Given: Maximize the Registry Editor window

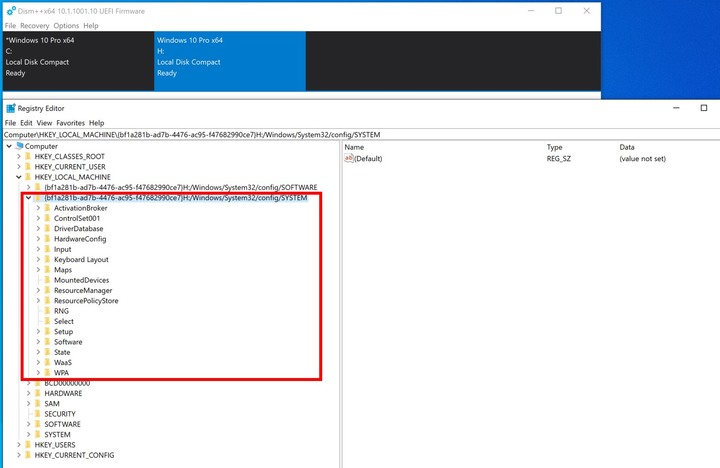Looking at the screenshot, I should point(703,108).
